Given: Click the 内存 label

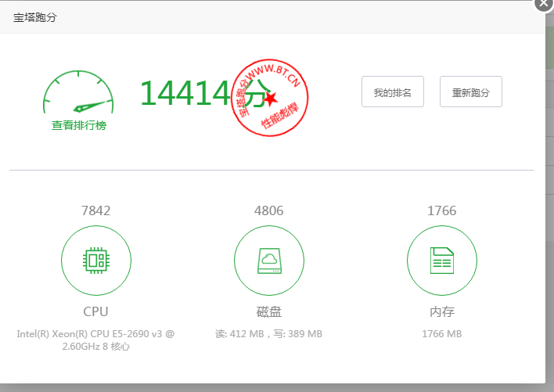Looking at the screenshot, I should tap(441, 311).
